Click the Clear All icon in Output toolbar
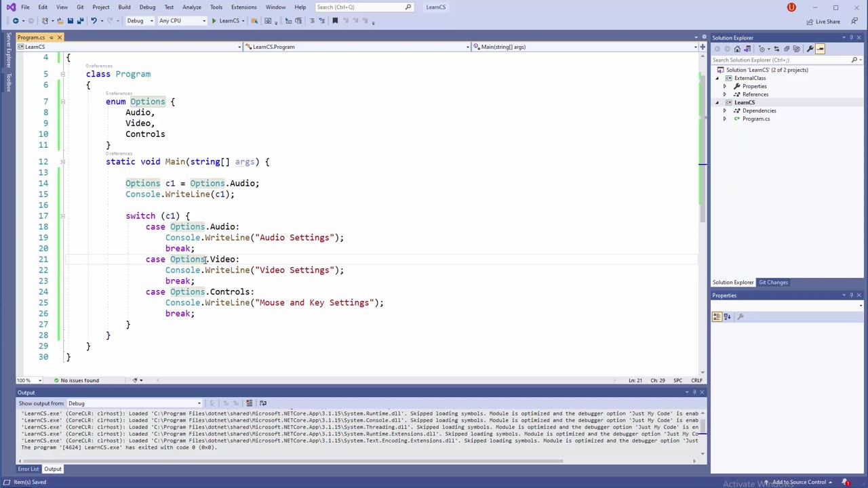This screenshot has height=488, width=868. click(249, 403)
